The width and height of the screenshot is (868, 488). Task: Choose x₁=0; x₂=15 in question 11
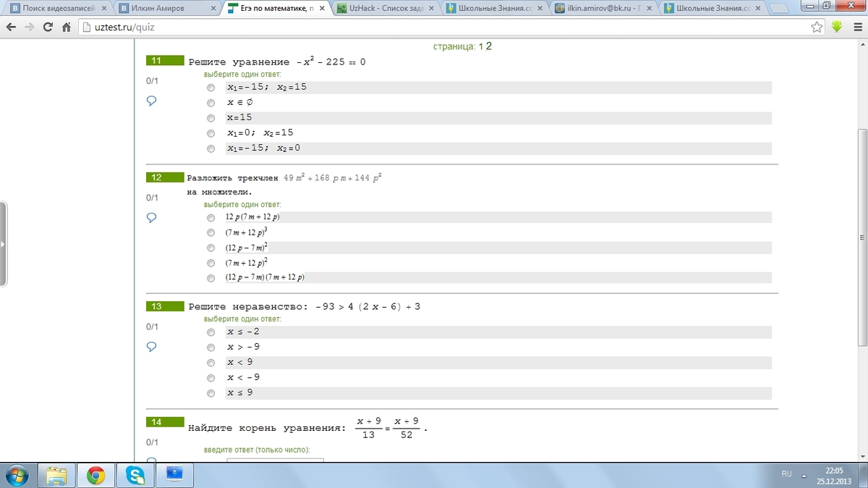pos(210,133)
